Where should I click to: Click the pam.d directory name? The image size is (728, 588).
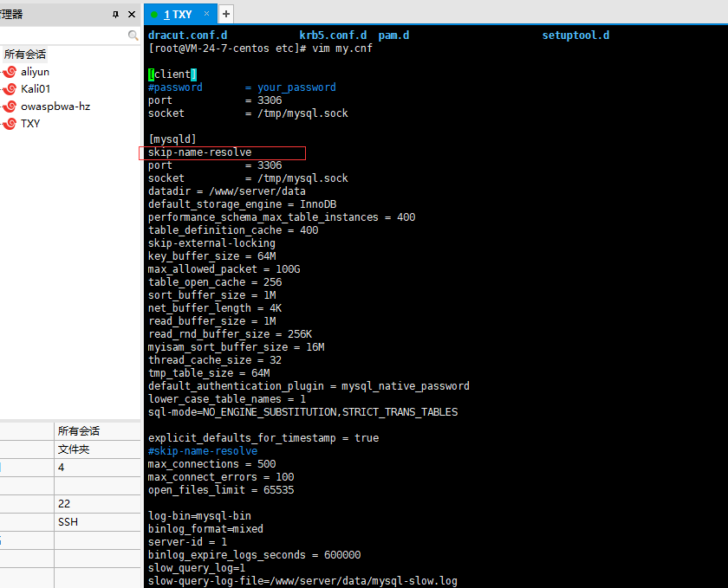[x=393, y=36]
